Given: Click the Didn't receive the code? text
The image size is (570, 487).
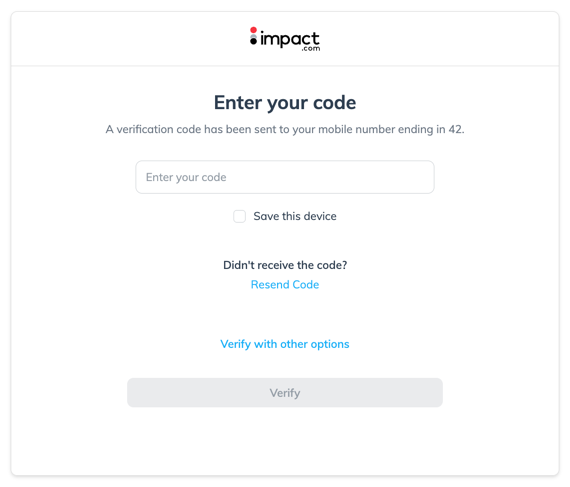Looking at the screenshot, I should 285,265.
